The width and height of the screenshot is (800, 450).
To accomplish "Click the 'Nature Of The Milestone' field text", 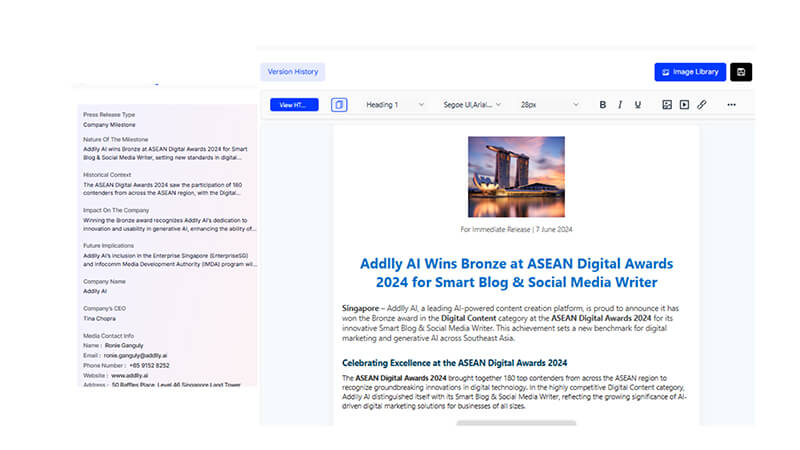I will [165, 153].
